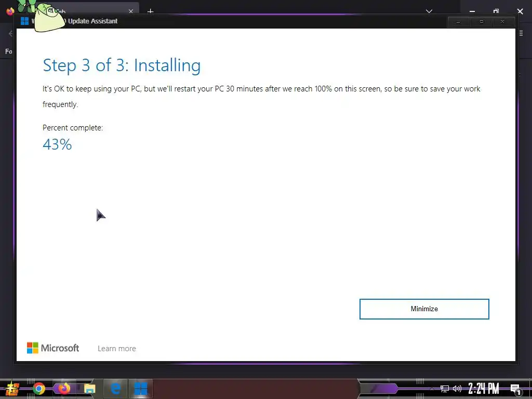Click the 2:24 PM clock
Image resolution: width=532 pixels, height=399 pixels.
click(x=484, y=388)
